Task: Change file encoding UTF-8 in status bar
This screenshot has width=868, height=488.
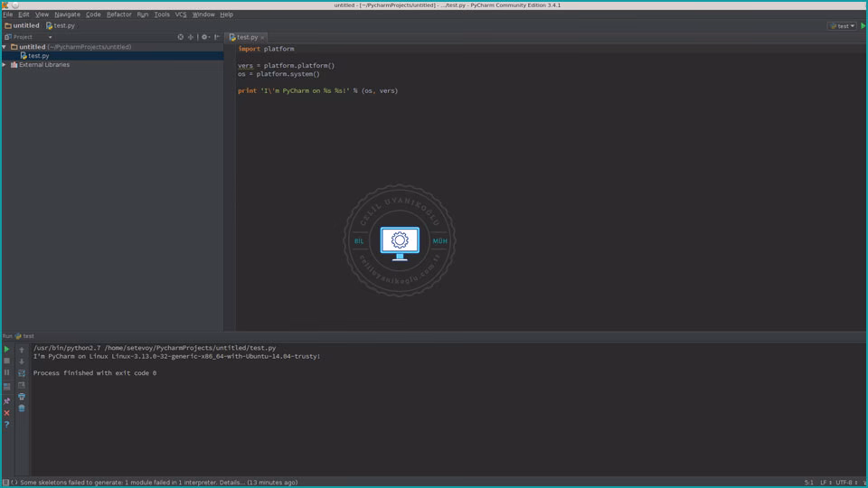Action: [846, 483]
